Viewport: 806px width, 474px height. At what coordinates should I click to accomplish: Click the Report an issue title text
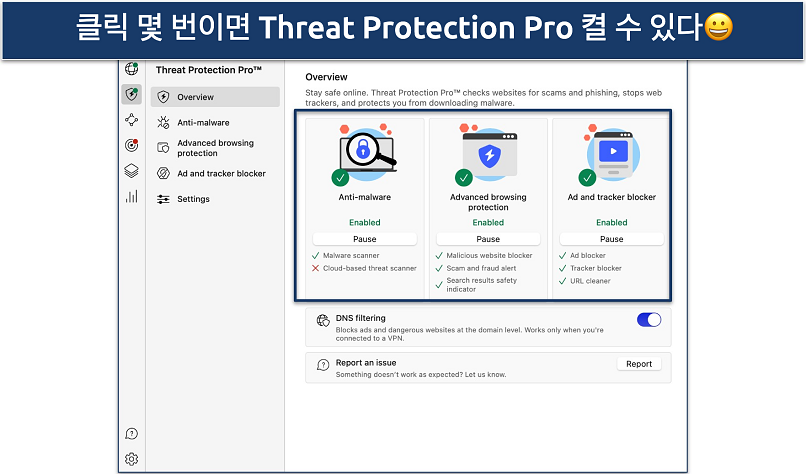366,363
